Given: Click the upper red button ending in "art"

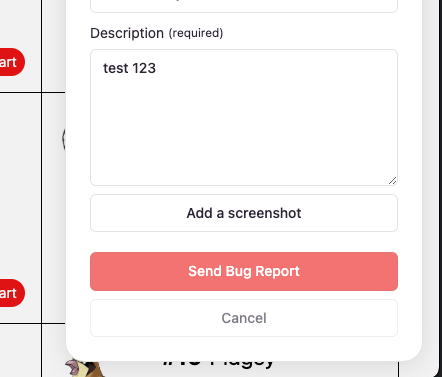Looking at the screenshot, I should click(11, 62).
